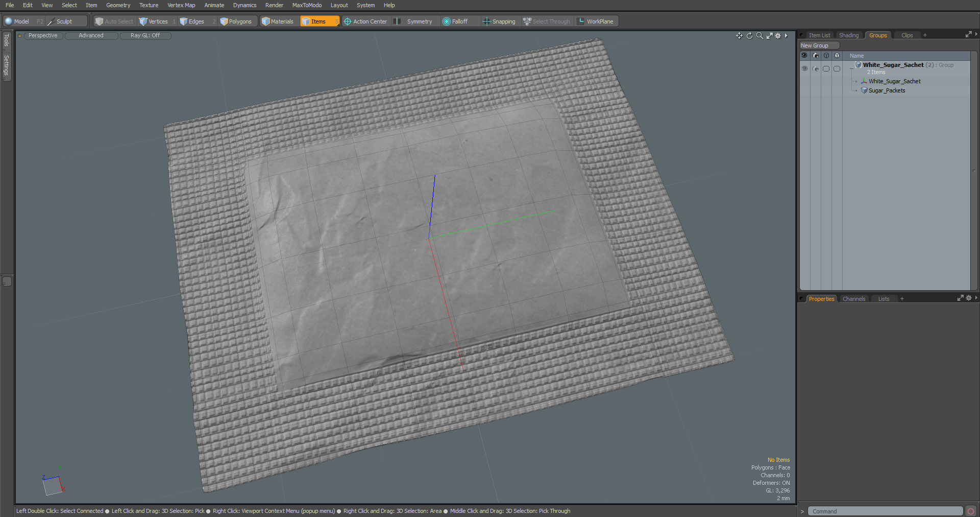Toggle Select Through
980x517 pixels.
pos(547,21)
